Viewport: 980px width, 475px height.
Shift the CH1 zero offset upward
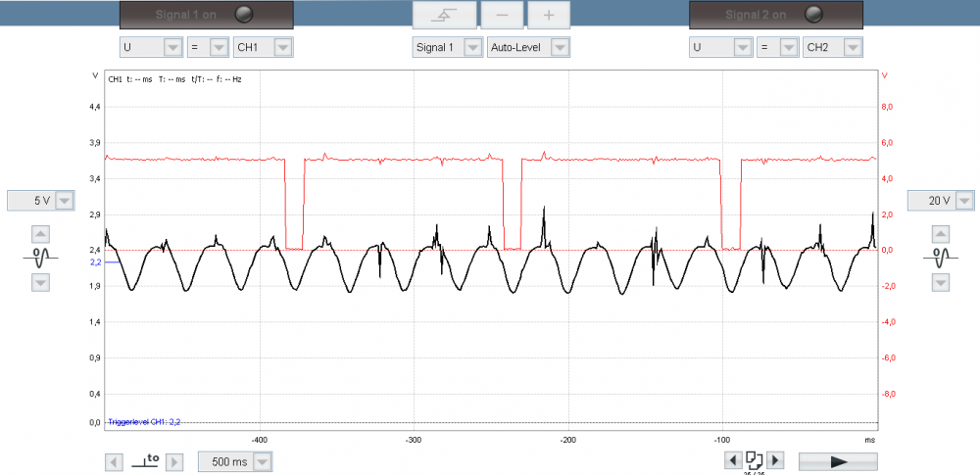(x=40, y=234)
